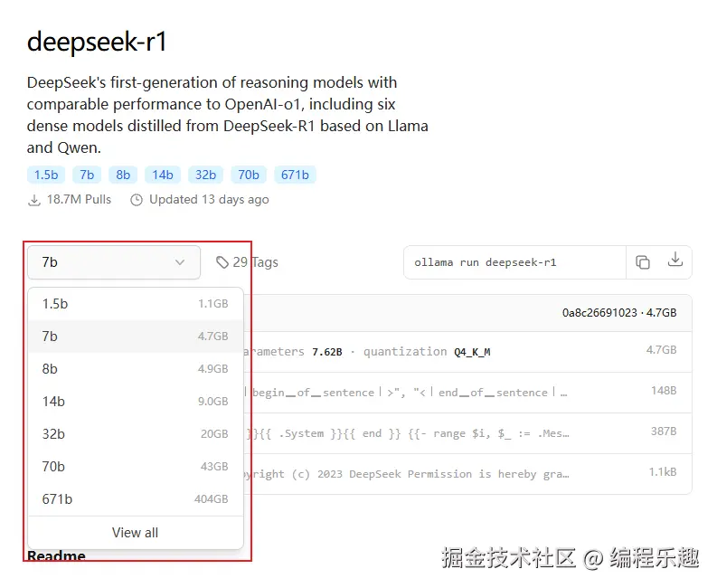
Task: Click the 387B file size value
Action: coord(664,431)
